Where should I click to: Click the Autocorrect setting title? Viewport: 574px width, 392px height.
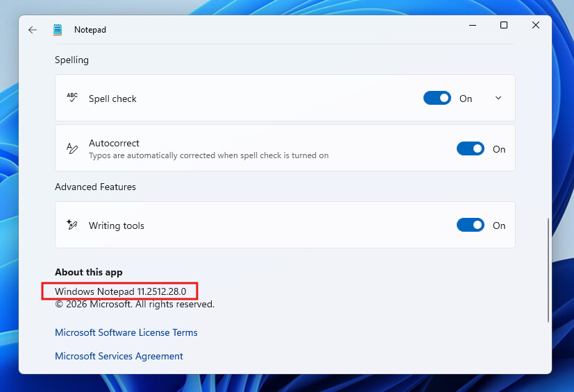point(114,143)
